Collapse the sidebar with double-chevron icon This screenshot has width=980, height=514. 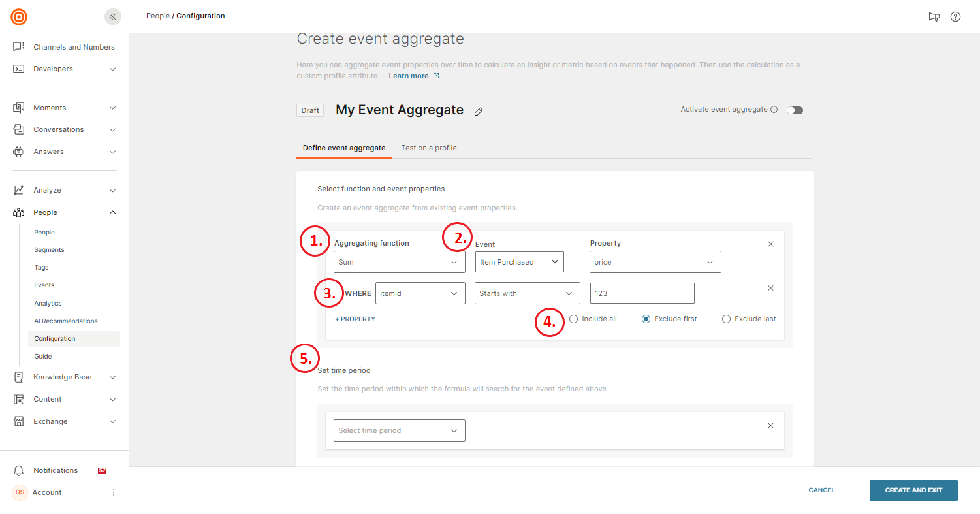tap(113, 16)
